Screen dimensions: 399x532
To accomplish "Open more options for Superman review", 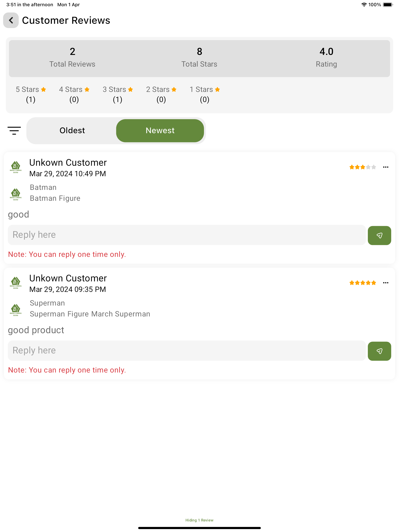I will click(x=386, y=283).
